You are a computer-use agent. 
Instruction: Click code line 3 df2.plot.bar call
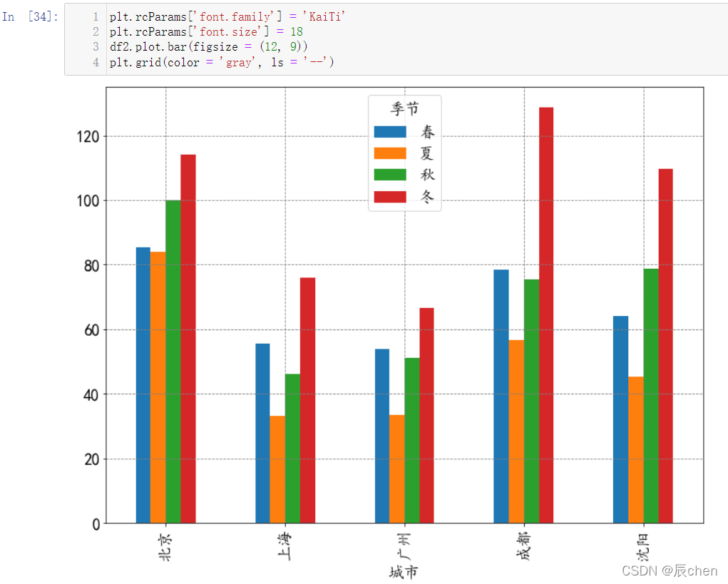click(x=208, y=46)
